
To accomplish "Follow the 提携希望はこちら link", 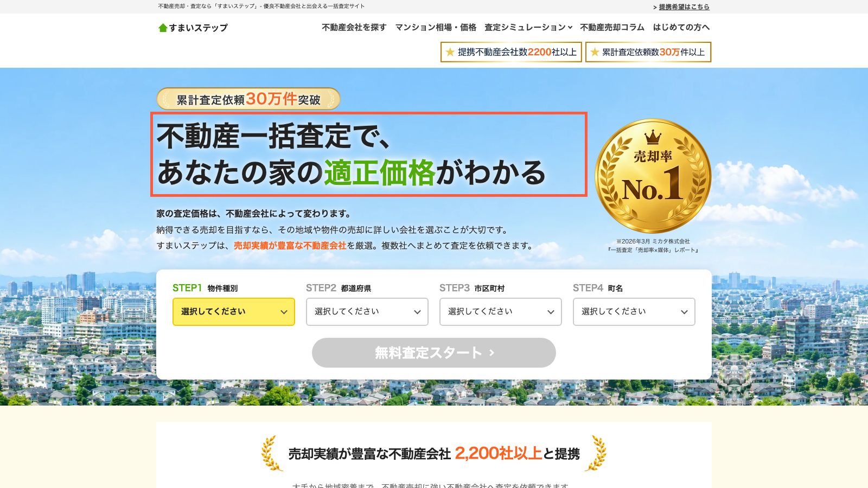I will (x=684, y=7).
